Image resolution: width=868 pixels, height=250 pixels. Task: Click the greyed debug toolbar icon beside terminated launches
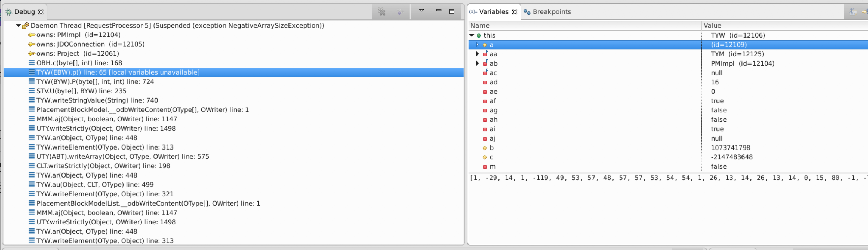tap(400, 12)
